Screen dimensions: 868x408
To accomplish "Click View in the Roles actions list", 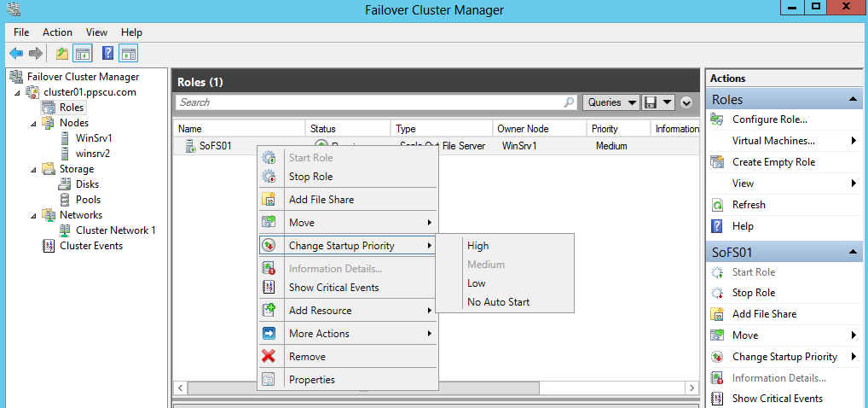I will (x=743, y=184).
